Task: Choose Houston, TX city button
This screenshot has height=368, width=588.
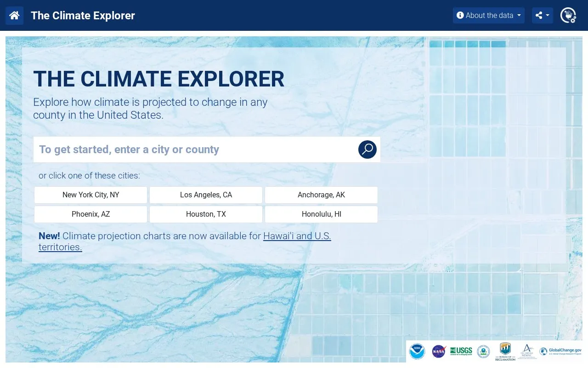Action: pos(206,214)
